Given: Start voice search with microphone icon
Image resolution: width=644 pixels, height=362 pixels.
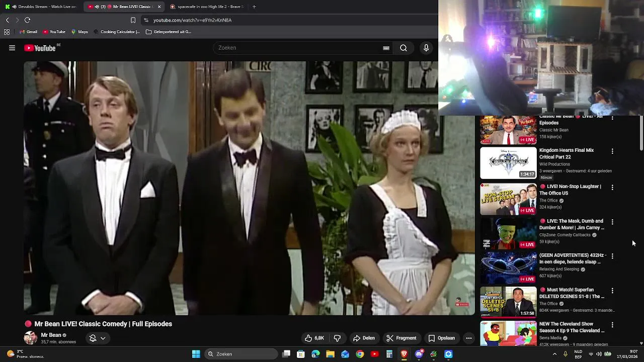Looking at the screenshot, I should click(426, 48).
